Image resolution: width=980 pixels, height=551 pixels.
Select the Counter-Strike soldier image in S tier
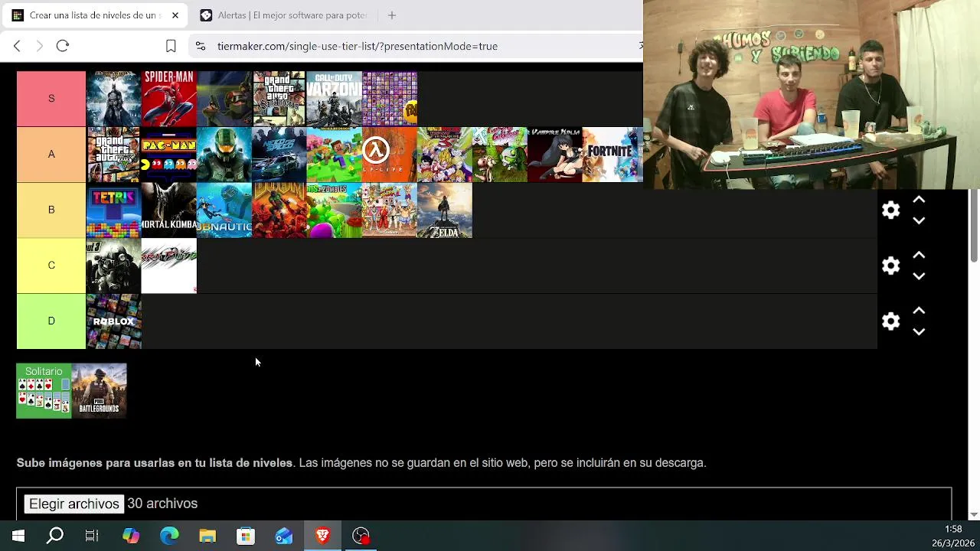point(224,99)
